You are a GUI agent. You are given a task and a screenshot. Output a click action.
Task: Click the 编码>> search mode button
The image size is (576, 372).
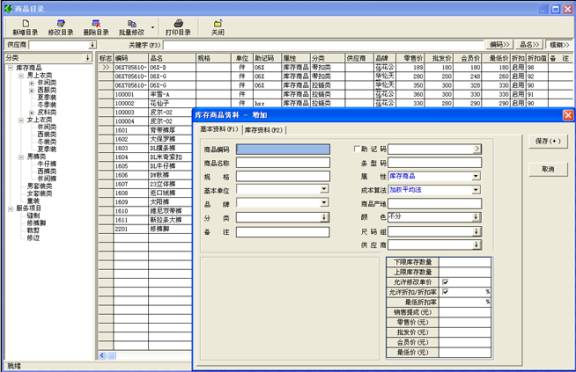point(500,45)
